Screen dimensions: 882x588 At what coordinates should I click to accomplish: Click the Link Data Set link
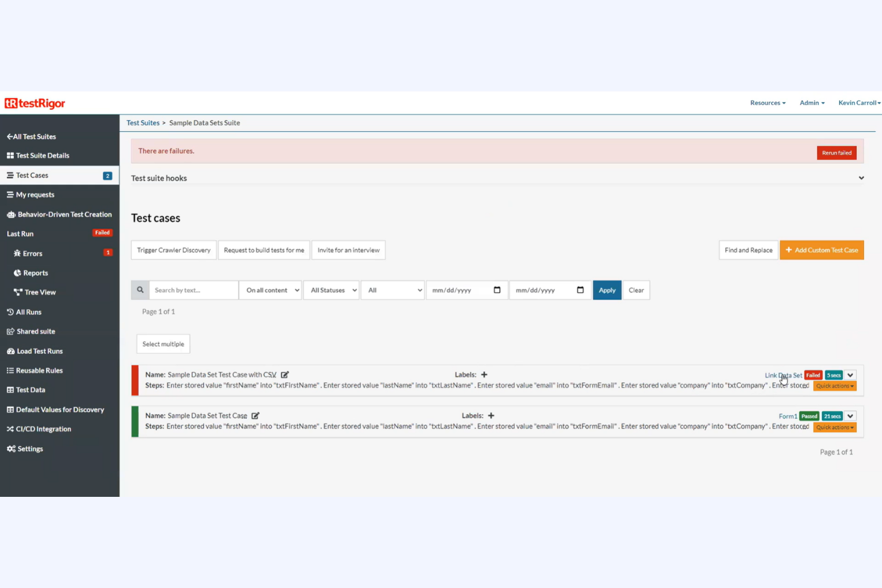(782, 375)
